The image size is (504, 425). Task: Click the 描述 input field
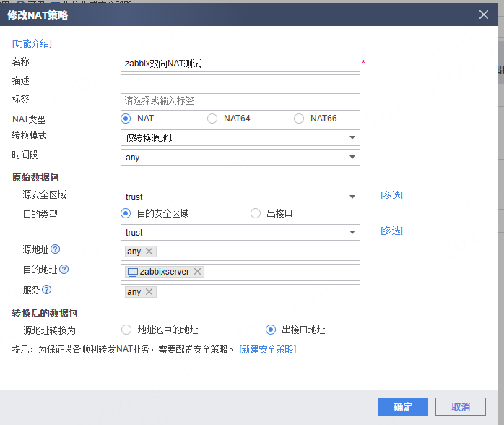point(240,82)
